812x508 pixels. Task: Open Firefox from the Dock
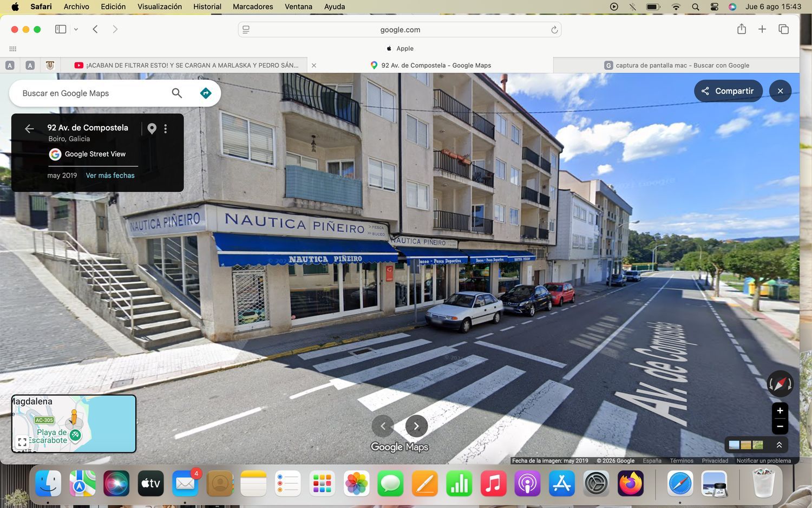point(631,483)
